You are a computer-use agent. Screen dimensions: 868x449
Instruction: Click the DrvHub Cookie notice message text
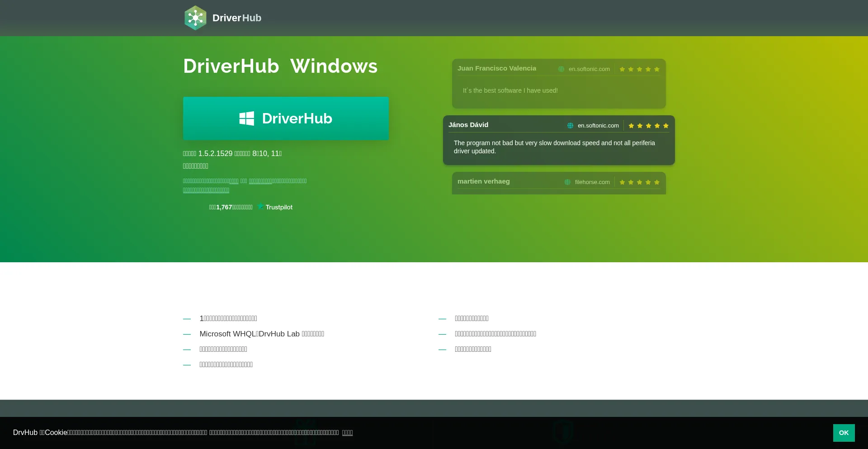point(176,433)
